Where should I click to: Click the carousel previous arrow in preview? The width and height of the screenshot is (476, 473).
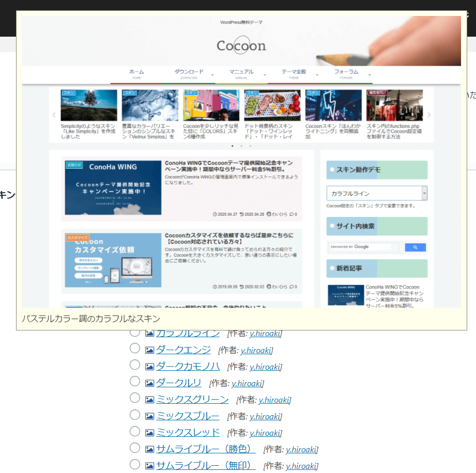(x=54, y=115)
